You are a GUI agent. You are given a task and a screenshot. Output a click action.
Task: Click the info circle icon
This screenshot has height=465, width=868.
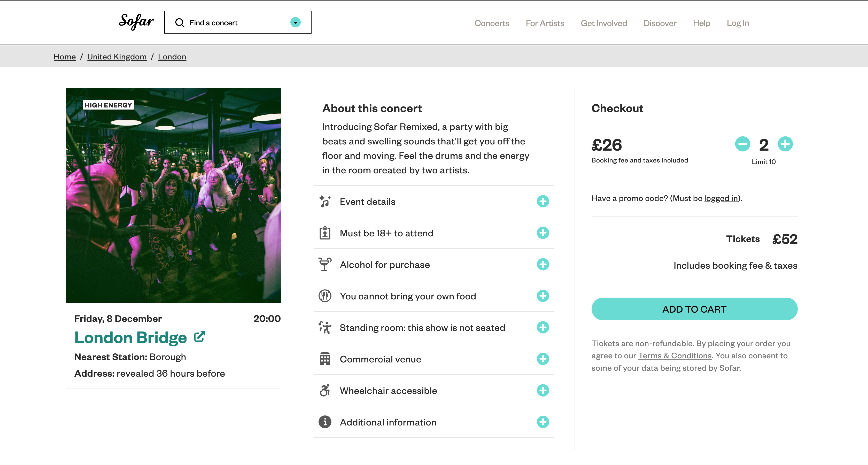coord(325,422)
